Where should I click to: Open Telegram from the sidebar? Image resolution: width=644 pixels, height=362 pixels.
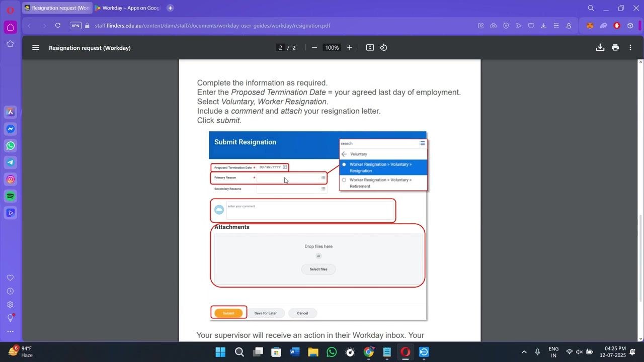pos(10,162)
